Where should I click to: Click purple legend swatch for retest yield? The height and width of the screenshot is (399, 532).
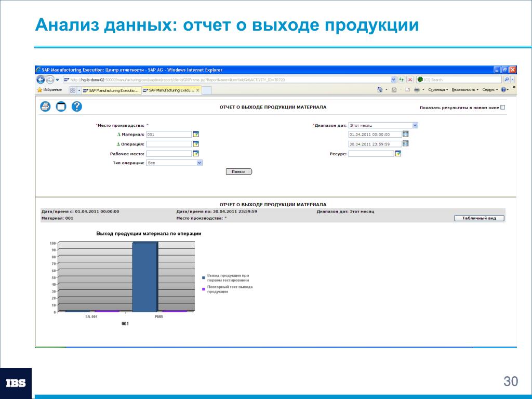[204, 289]
